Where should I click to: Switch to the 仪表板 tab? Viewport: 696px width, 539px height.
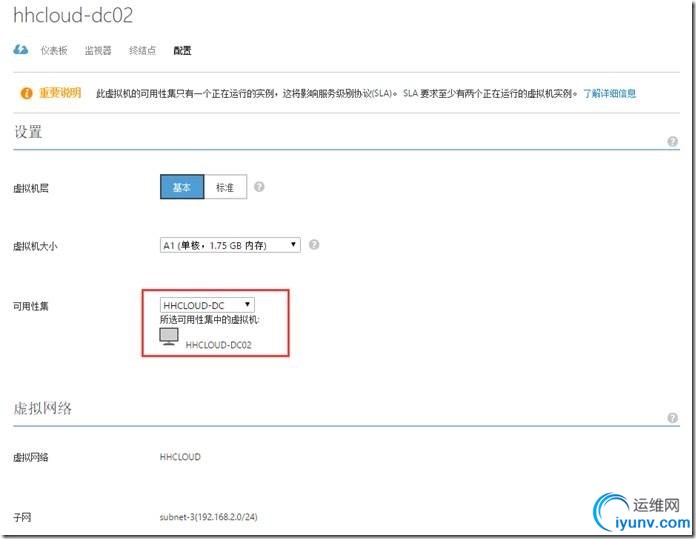[x=54, y=51]
